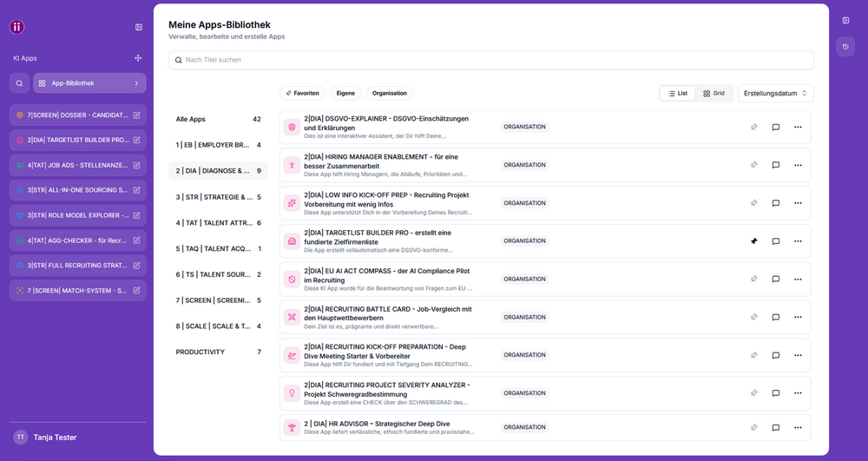Screen dimensions: 868x461
Task: Switch to Grid view
Action: [x=713, y=94]
